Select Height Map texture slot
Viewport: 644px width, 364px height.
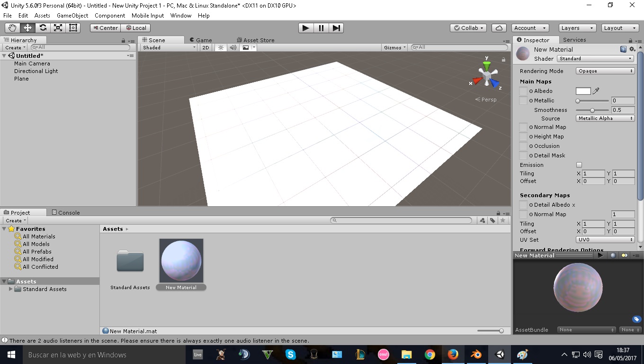[523, 136]
